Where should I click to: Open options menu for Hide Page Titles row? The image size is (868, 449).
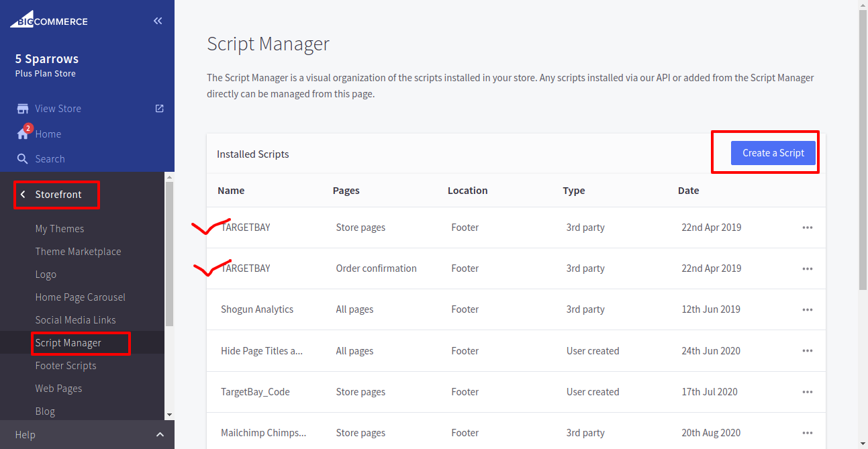[x=807, y=351]
